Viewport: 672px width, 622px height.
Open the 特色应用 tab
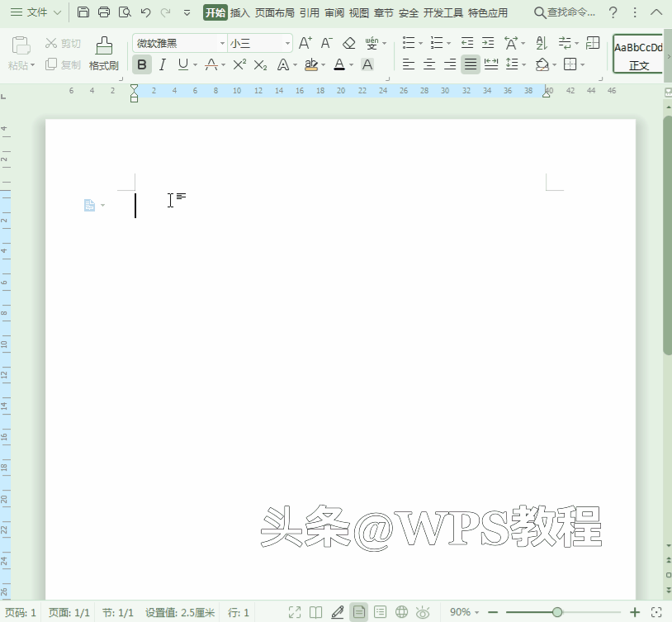pyautogui.click(x=488, y=13)
